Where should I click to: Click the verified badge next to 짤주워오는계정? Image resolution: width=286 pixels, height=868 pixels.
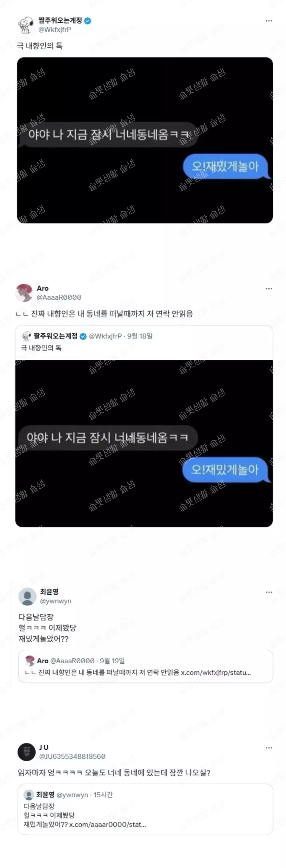tap(88, 21)
